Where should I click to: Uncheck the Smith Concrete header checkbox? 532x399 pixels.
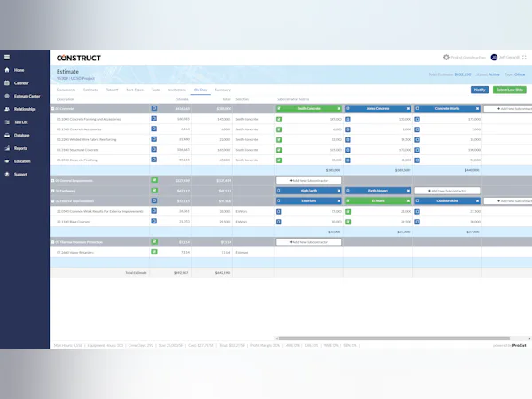pyautogui.click(x=278, y=108)
